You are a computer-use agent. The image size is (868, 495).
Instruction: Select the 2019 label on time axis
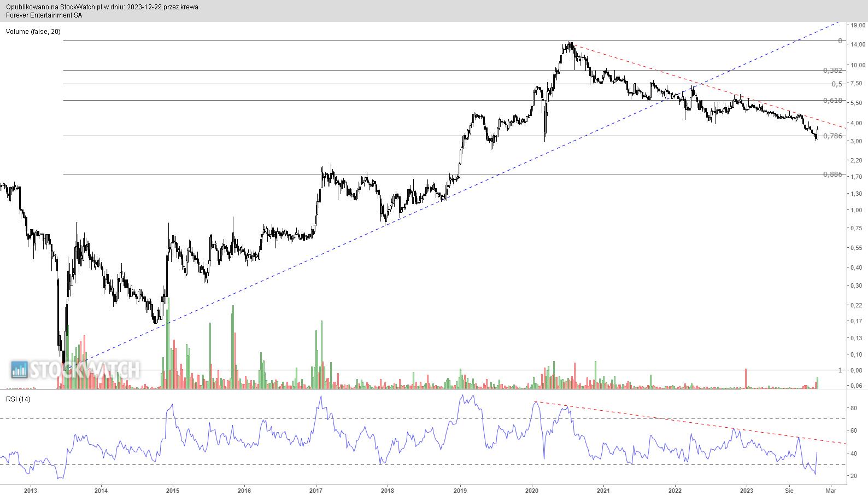(460, 490)
